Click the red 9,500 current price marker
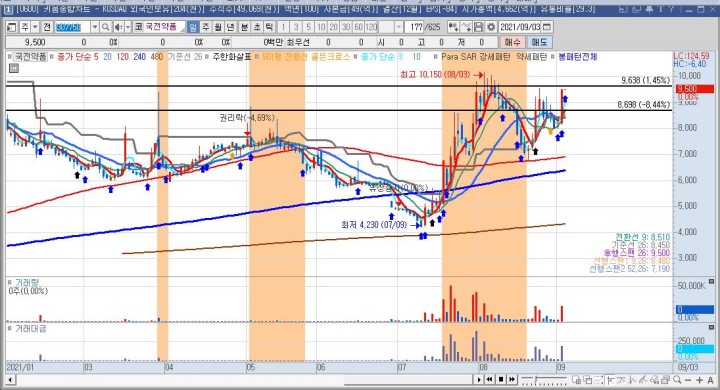 coord(694,89)
